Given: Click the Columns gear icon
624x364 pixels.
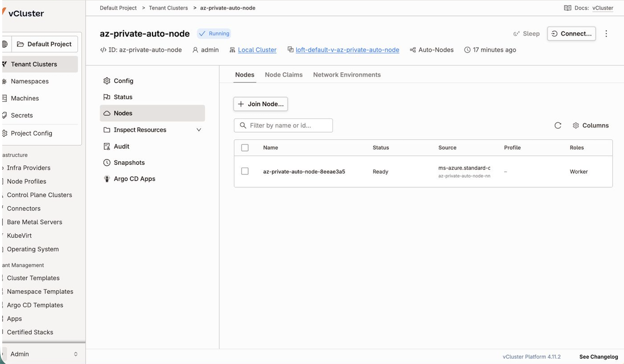Looking at the screenshot, I should click(x=576, y=125).
